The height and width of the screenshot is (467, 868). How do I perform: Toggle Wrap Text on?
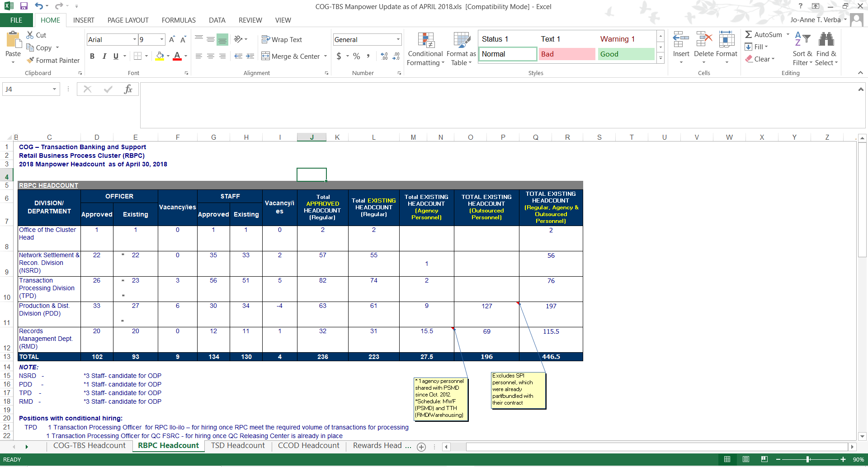[282, 40]
